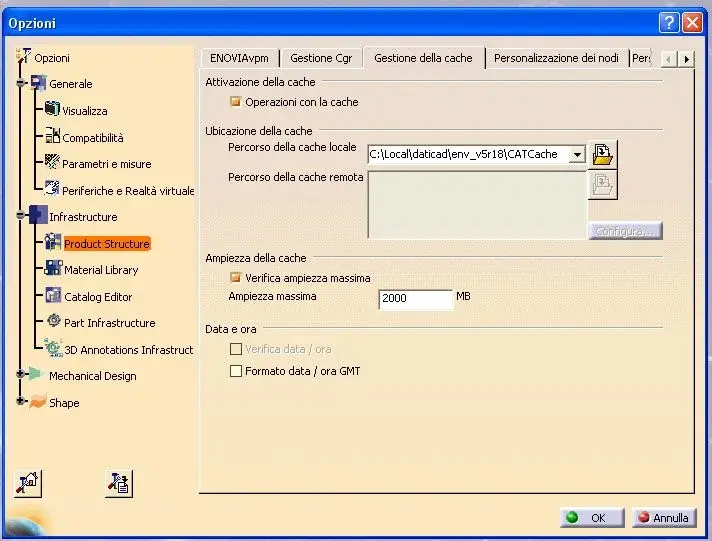Collapse the Infrastructure tree node
The width and height of the screenshot is (712, 541).
click(20, 214)
